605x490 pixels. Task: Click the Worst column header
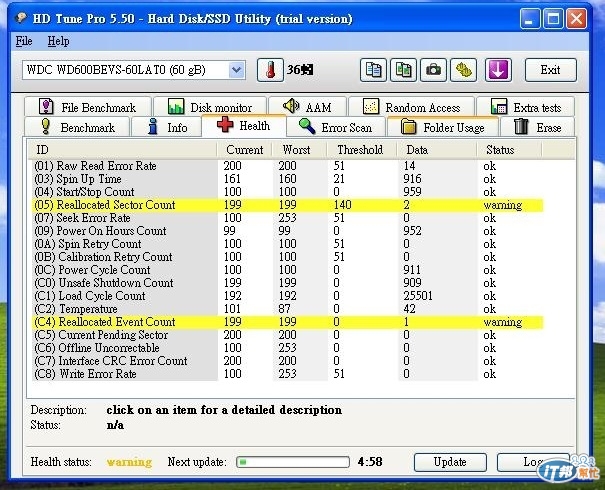coord(299,150)
